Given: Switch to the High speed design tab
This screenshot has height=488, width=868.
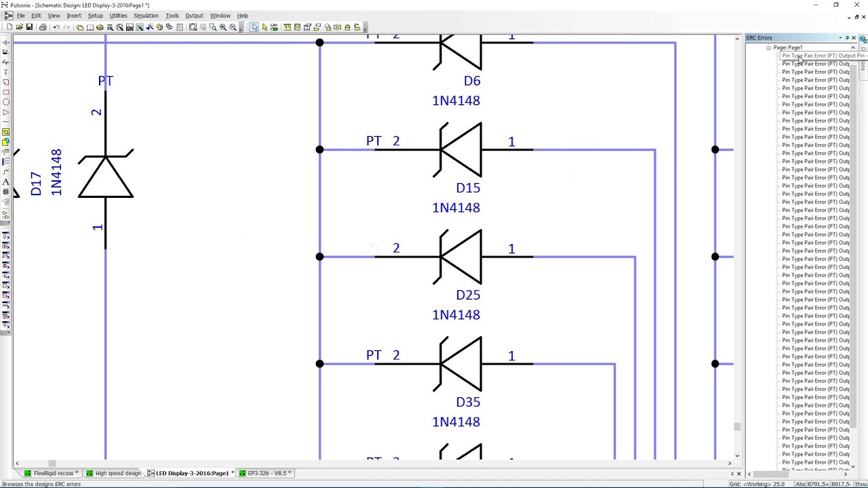Looking at the screenshot, I should click(117, 473).
